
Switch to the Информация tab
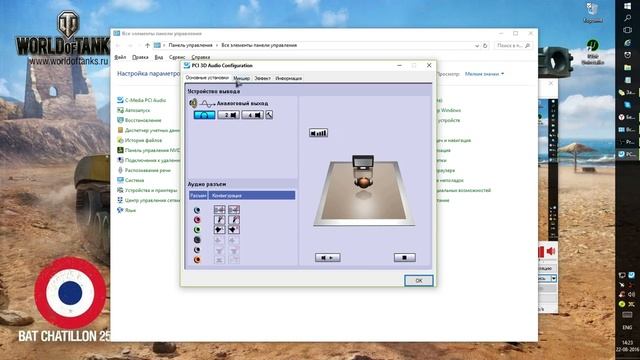289,78
